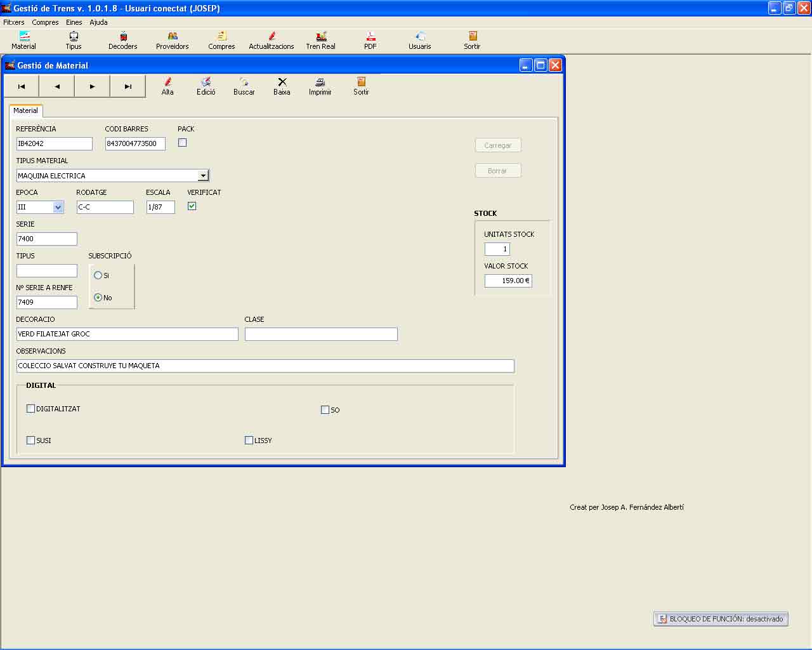
Task: Focus the OBSERVACIONS text field
Action: 265,366
